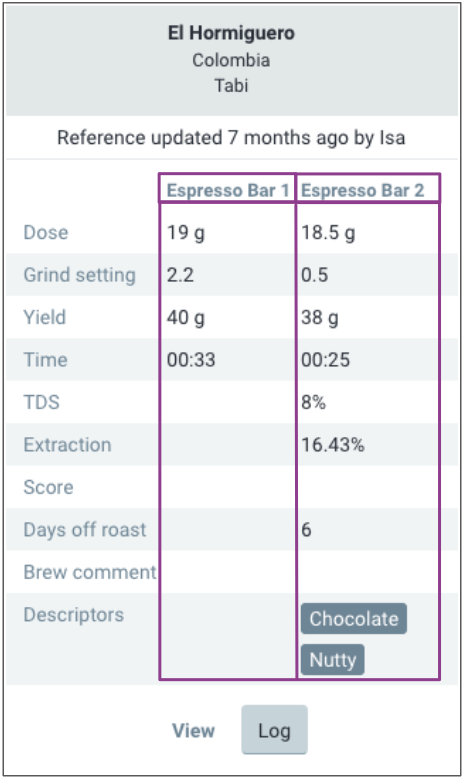Viewport: 464px width, 780px height.
Task: Click the Extraction row label
Action: tap(67, 445)
